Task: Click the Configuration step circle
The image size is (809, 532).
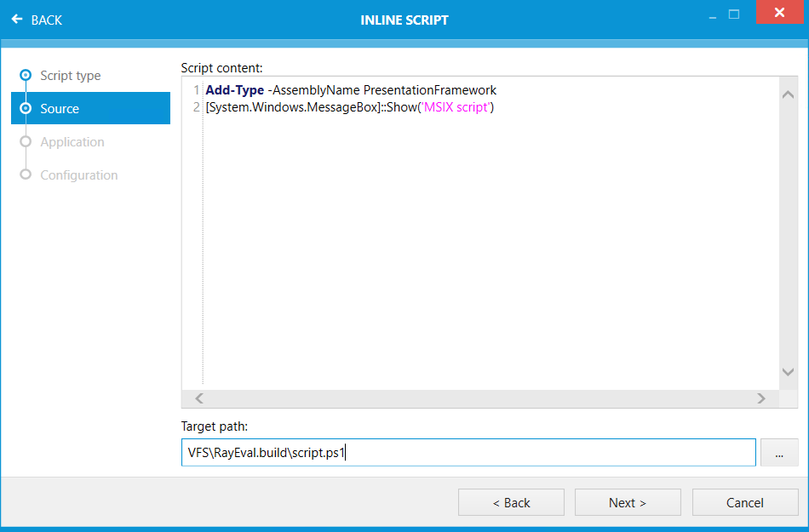Action: (x=25, y=174)
